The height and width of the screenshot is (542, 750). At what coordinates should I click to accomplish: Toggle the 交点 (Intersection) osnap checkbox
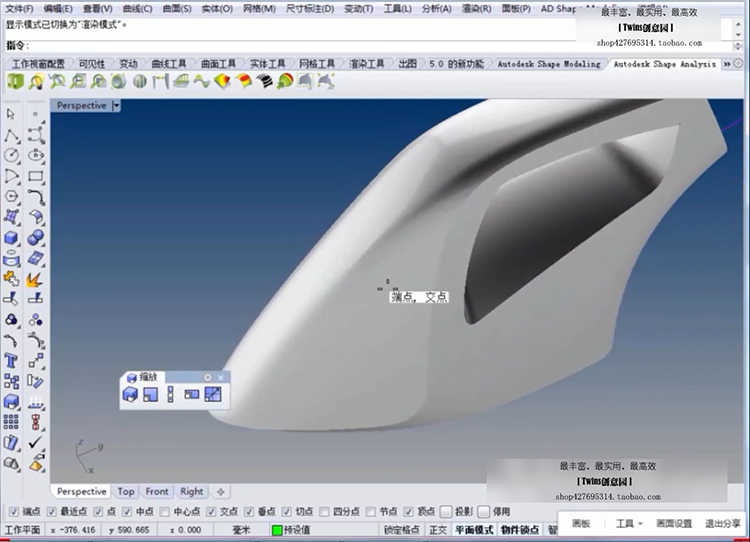211,511
